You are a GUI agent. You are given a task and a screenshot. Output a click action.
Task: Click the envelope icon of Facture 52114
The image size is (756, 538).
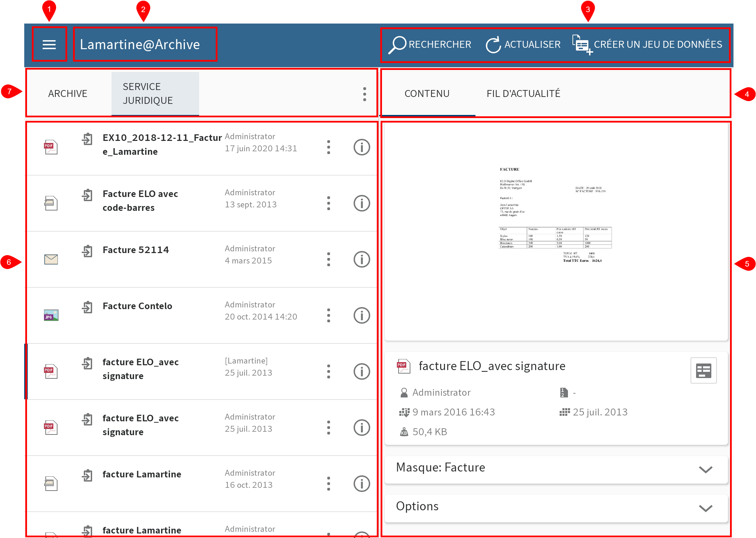click(51, 259)
